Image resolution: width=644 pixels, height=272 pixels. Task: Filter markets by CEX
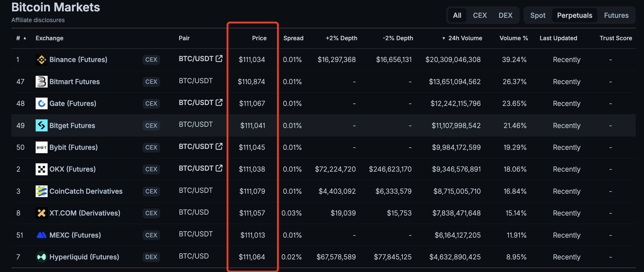click(480, 15)
